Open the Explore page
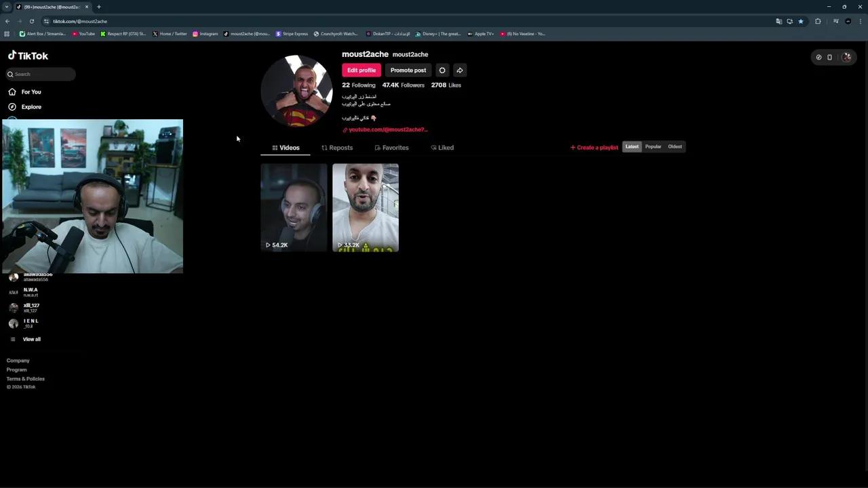 tap(24, 106)
